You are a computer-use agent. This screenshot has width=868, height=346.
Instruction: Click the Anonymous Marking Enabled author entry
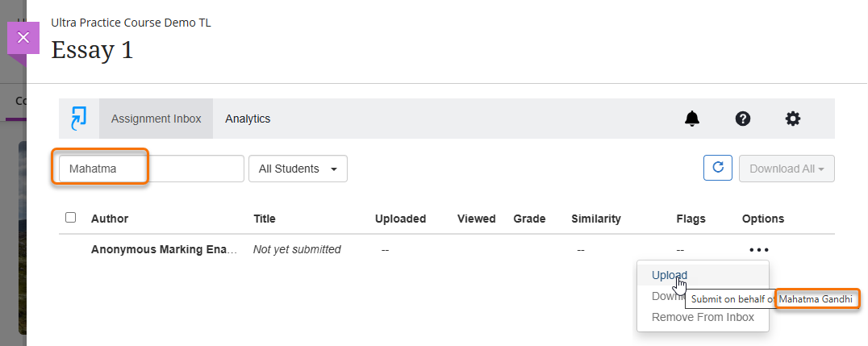pos(165,250)
